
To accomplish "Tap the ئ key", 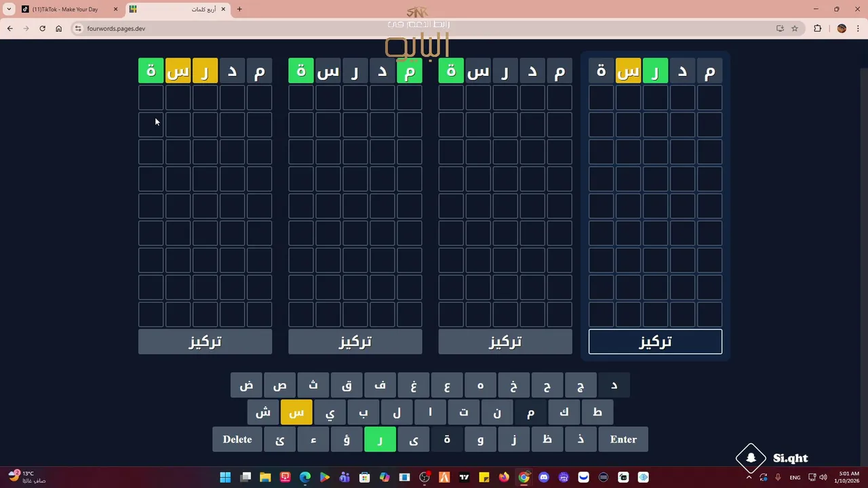I will pyautogui.click(x=279, y=439).
